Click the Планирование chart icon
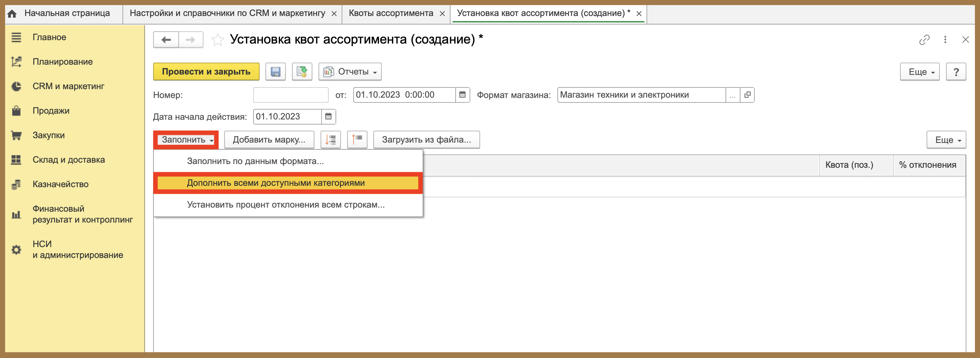Viewport: 980px width, 358px height. 16,62
